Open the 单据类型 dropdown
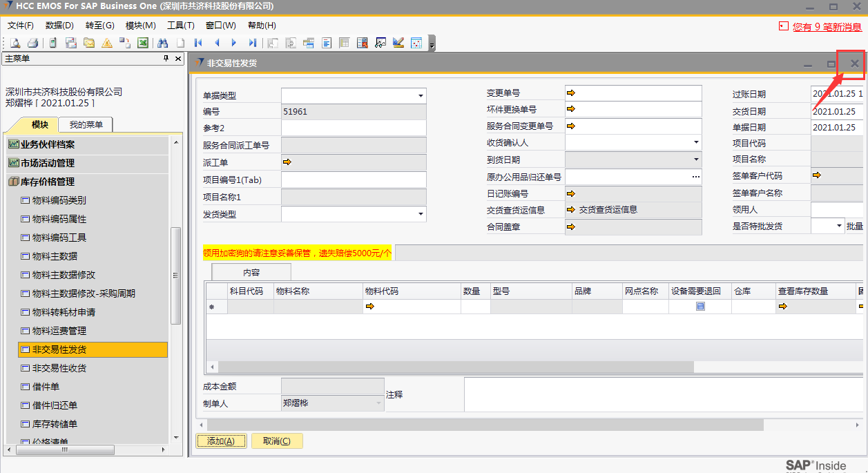Screen dimensions: 868x473 click(x=420, y=96)
